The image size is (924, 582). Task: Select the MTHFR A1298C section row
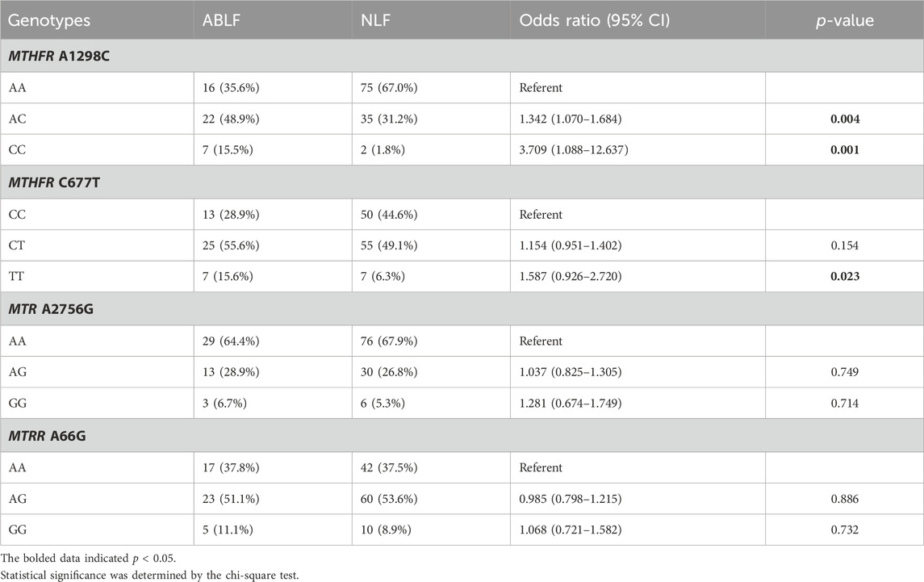click(462, 56)
